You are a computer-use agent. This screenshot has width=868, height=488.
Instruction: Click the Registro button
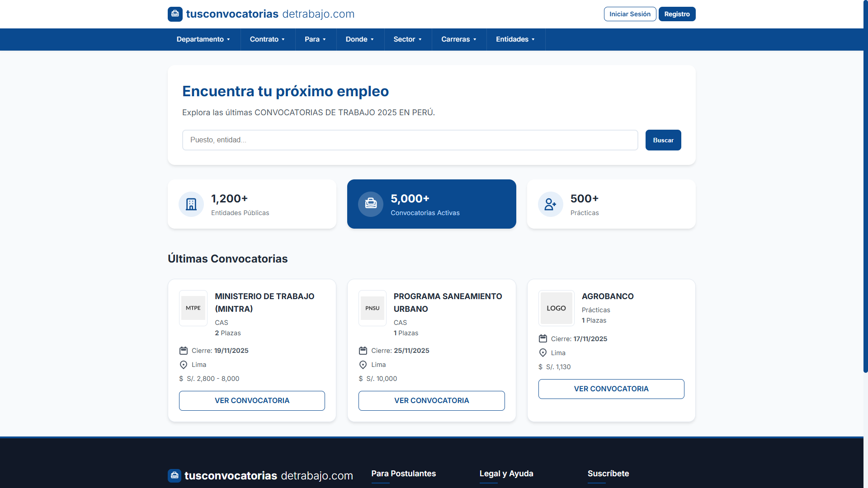pos(677,14)
